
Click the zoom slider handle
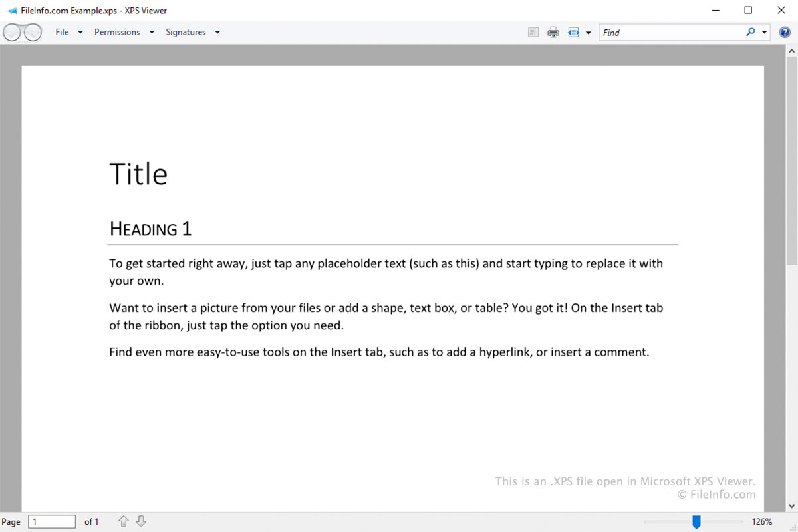[x=696, y=522]
